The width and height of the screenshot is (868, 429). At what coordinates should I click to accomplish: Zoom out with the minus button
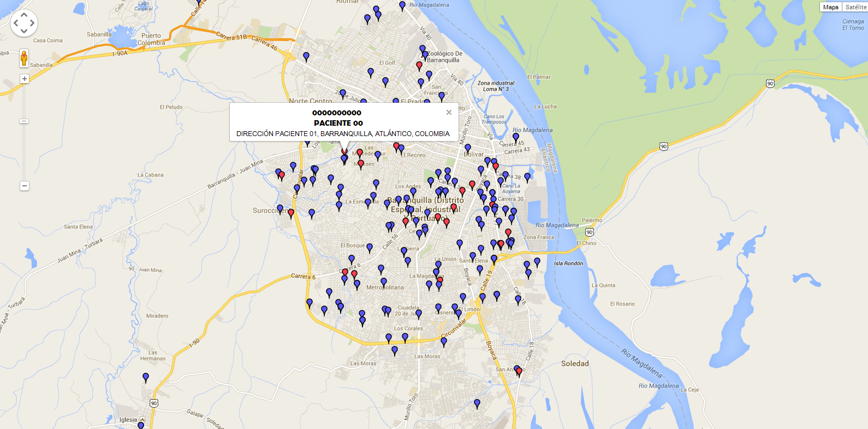24,186
